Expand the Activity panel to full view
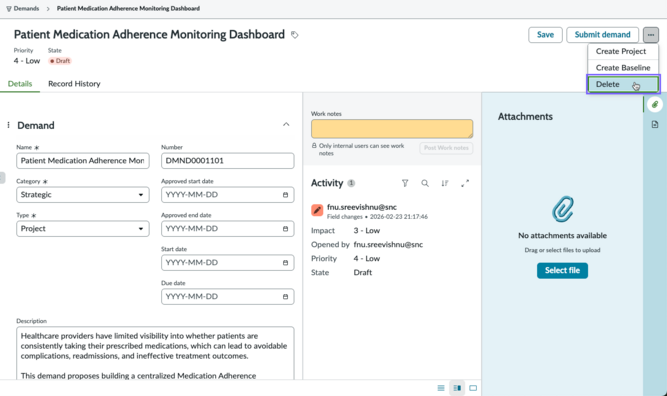Image resolution: width=667 pixels, height=396 pixels. tap(465, 183)
